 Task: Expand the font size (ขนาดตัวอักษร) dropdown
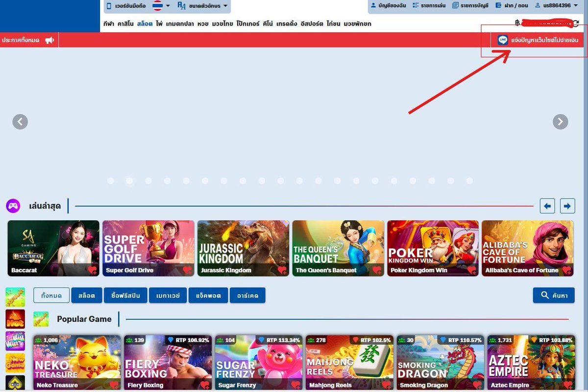(202, 6)
